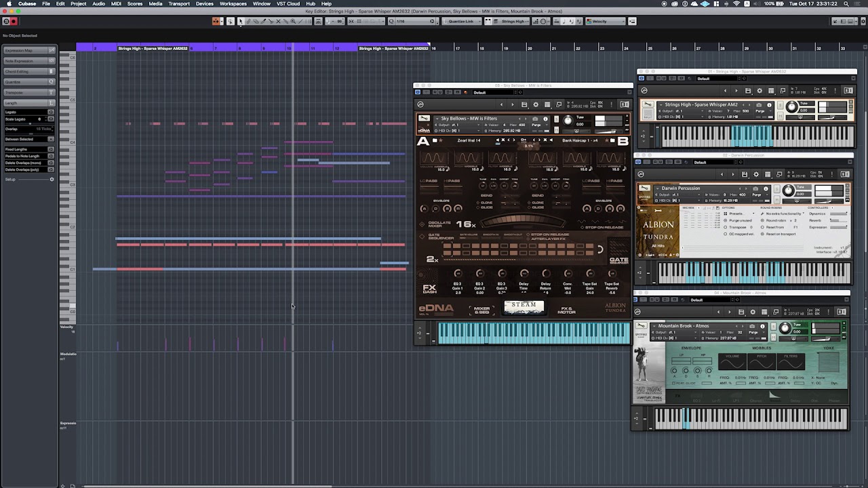868x488 pixels.
Task: Select the Zoom magnifier tool
Action: (293, 21)
